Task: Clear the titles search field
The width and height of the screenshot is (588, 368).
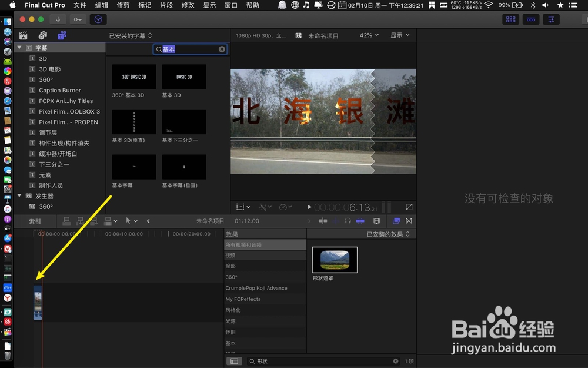Action: (222, 49)
